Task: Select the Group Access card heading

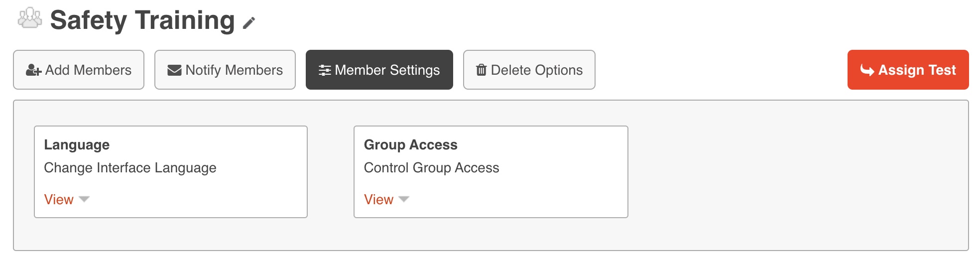Action: pos(410,144)
